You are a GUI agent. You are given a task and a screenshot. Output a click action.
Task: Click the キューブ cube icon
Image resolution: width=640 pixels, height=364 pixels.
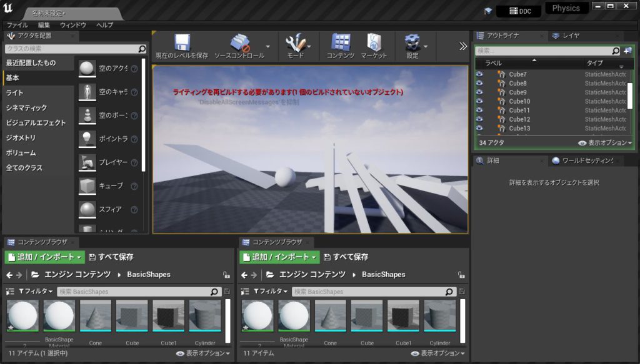87,186
